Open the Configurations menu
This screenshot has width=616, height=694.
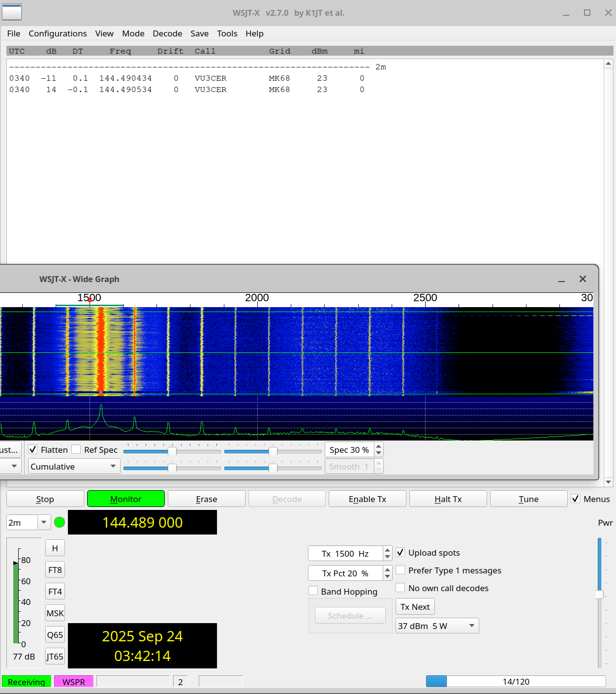58,33
